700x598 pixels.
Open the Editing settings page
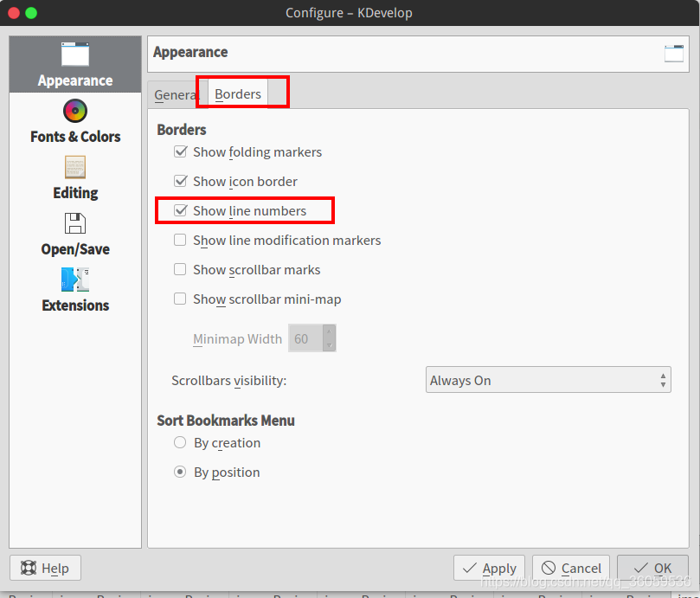pos(75,177)
